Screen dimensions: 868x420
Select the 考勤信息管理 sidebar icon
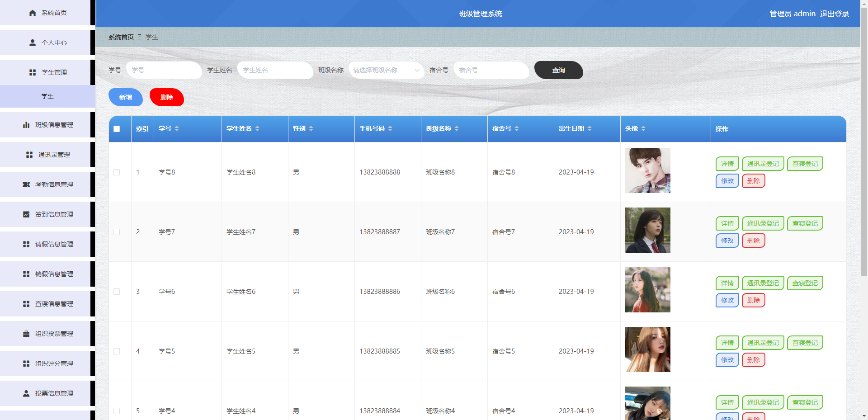[x=26, y=184]
